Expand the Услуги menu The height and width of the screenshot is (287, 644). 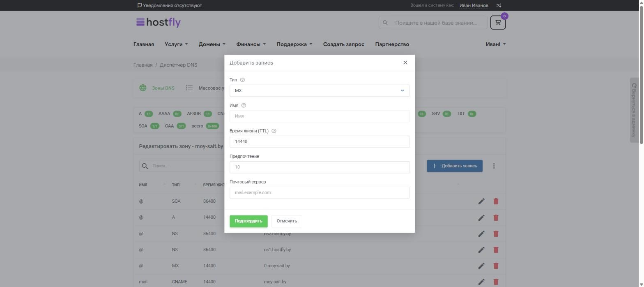176,44
